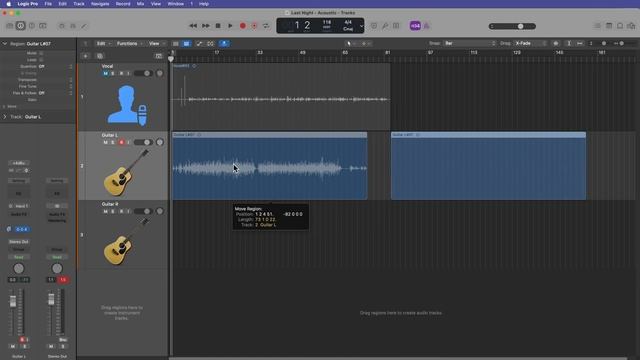Click the Input 1 button on channel strip
The height and width of the screenshot is (360, 640).
pyautogui.click(x=21, y=206)
